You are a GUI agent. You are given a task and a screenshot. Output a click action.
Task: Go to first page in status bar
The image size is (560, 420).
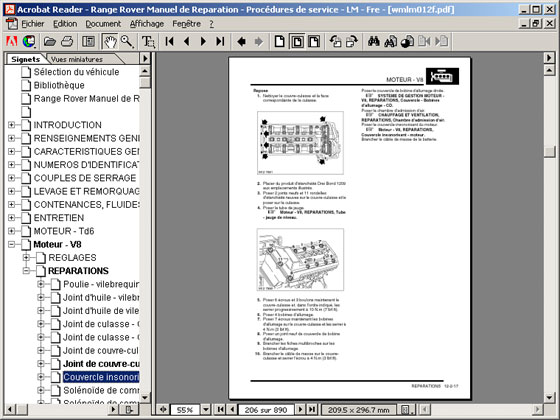coord(221,409)
